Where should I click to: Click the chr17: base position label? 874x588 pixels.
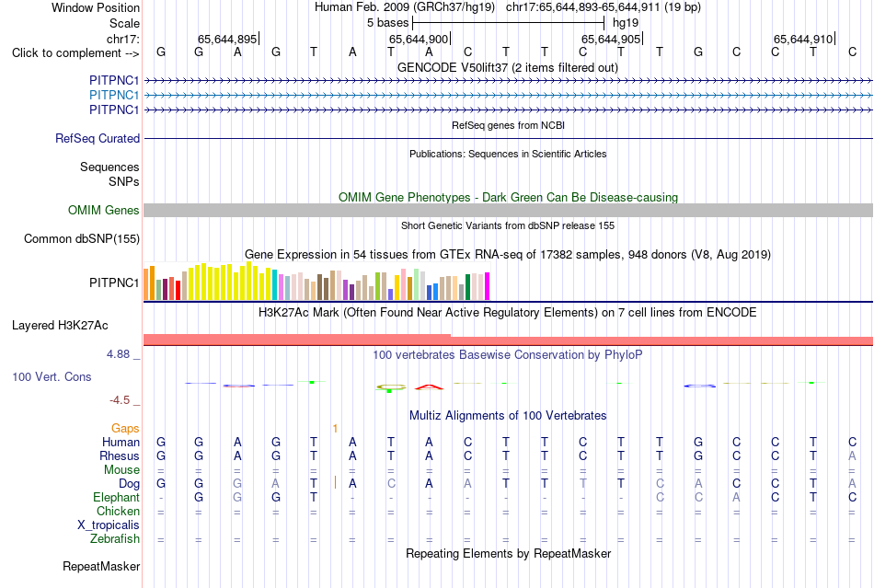(x=122, y=39)
